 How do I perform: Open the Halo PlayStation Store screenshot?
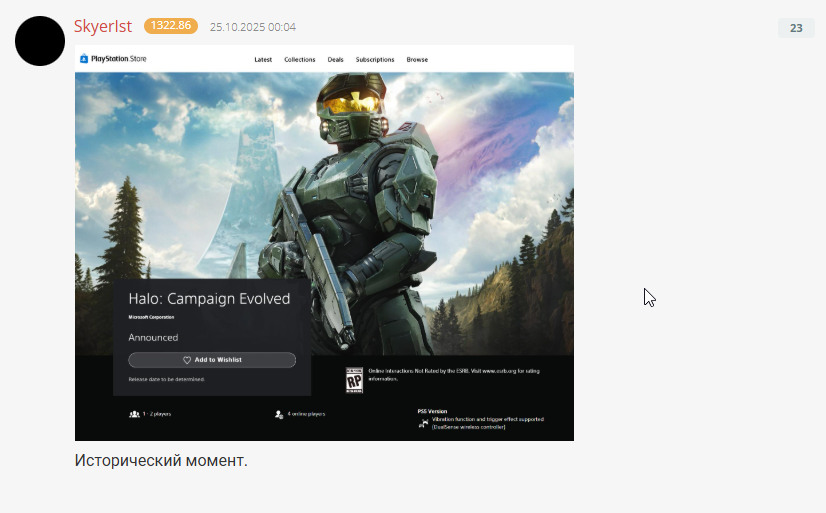(324, 243)
